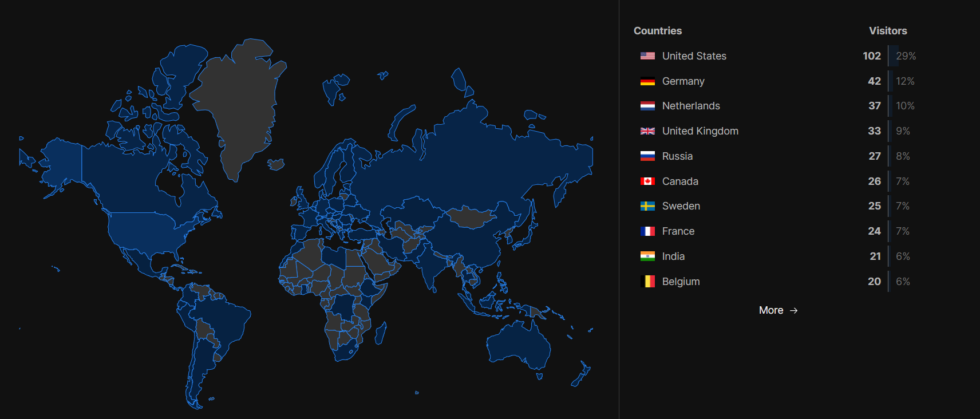The image size is (980, 419).
Task: Click the Visitors column header
Action: [x=888, y=31]
